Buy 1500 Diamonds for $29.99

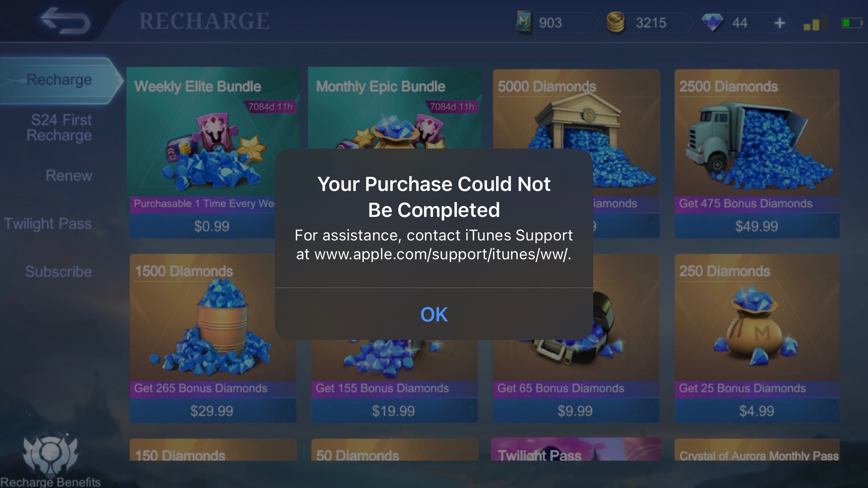213,338
